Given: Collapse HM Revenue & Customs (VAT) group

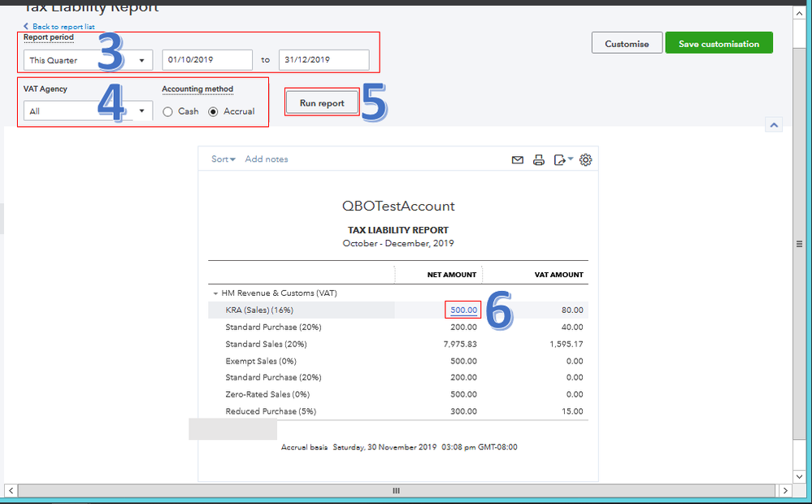Looking at the screenshot, I should [x=215, y=293].
